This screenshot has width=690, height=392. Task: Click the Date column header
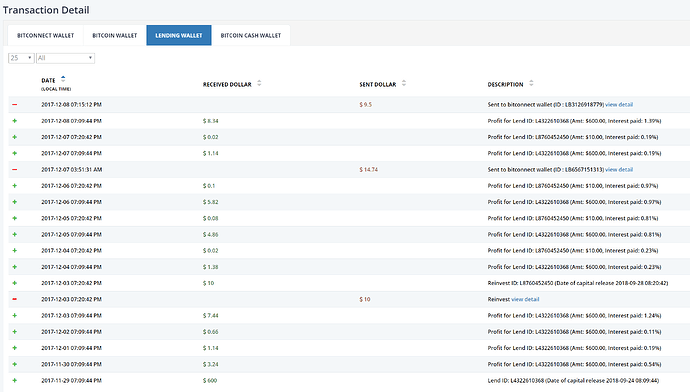pos(48,81)
